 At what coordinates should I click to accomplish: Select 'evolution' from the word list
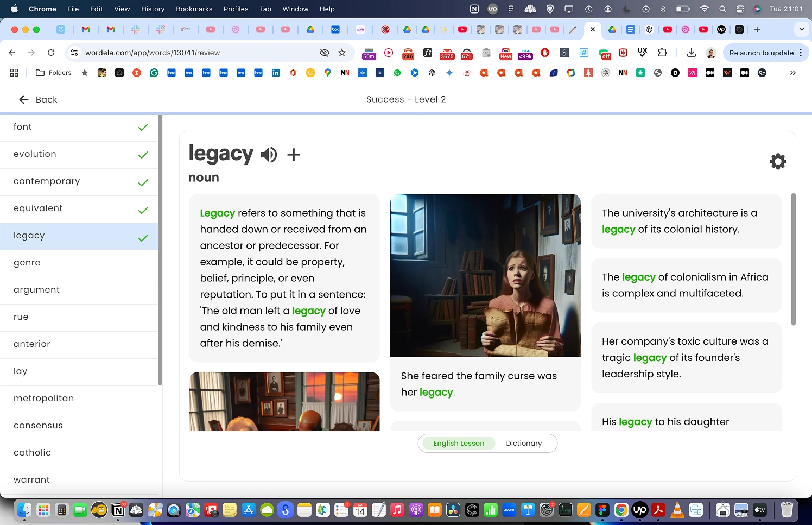pyautogui.click(x=79, y=155)
